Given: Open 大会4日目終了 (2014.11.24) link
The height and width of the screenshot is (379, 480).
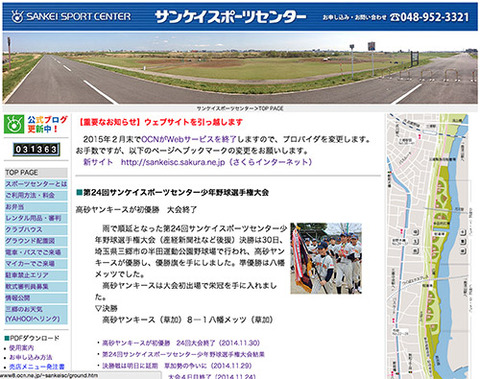Looking at the screenshot, I should (212, 376).
